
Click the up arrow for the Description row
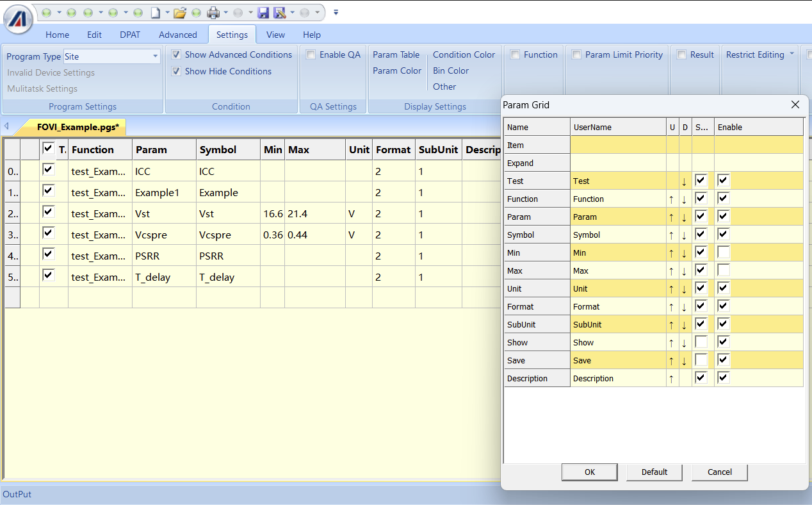click(671, 379)
